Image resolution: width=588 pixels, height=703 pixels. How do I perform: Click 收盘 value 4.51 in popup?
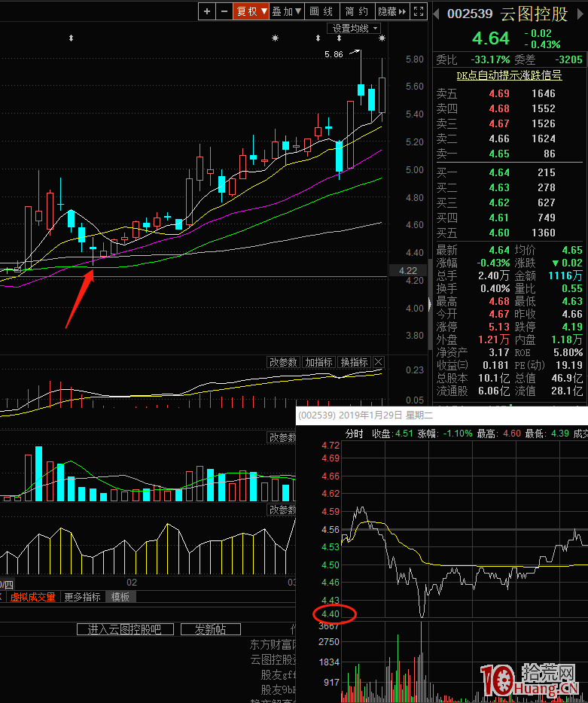404,434
